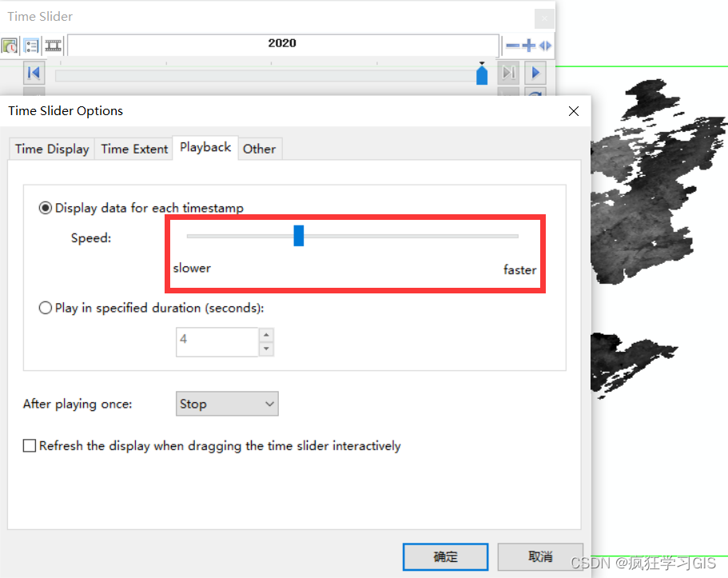The image size is (728, 578).
Task: Click the minus zoom-out time icon
Action: [x=512, y=46]
